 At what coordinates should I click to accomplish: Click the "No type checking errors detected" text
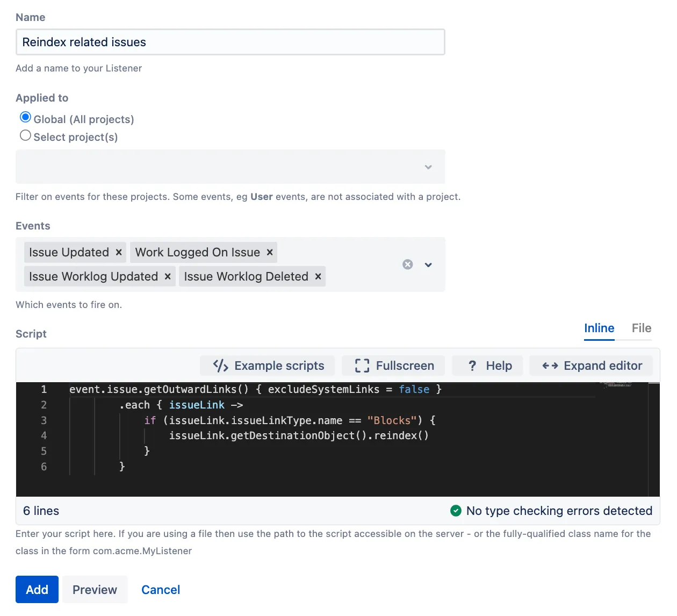[x=559, y=511]
